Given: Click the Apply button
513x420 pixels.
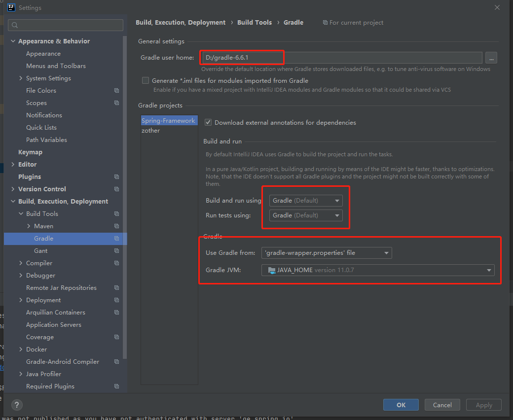Looking at the screenshot, I should click(x=484, y=405).
